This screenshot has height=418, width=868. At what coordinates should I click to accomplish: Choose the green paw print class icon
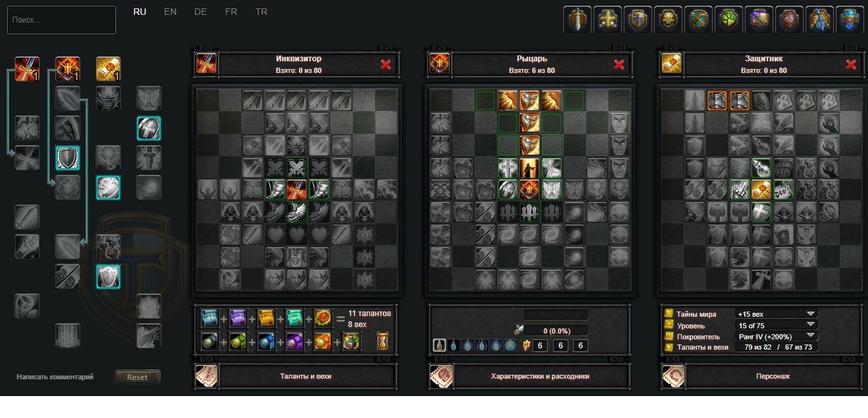pyautogui.click(x=729, y=19)
